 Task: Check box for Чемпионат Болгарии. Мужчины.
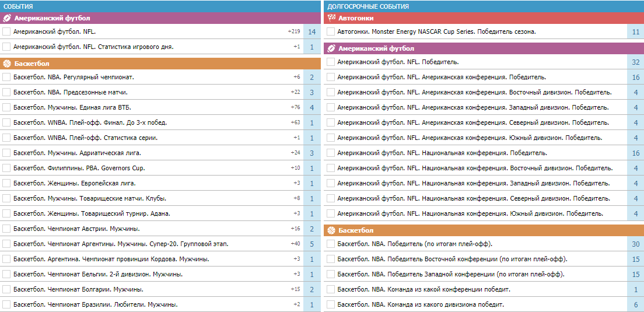point(6,290)
